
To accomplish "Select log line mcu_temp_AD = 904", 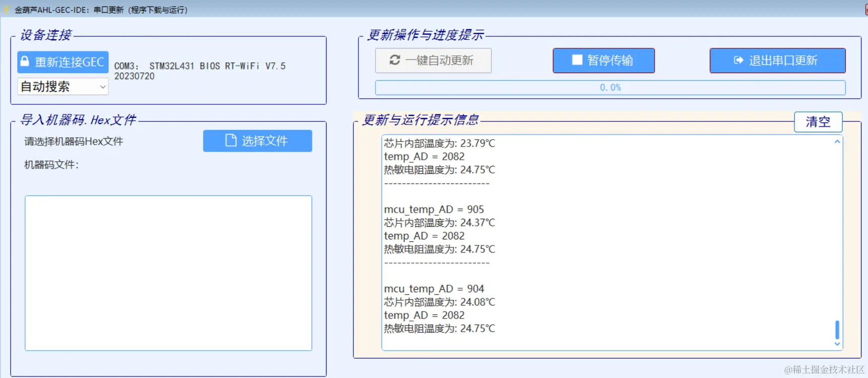I will [x=434, y=289].
